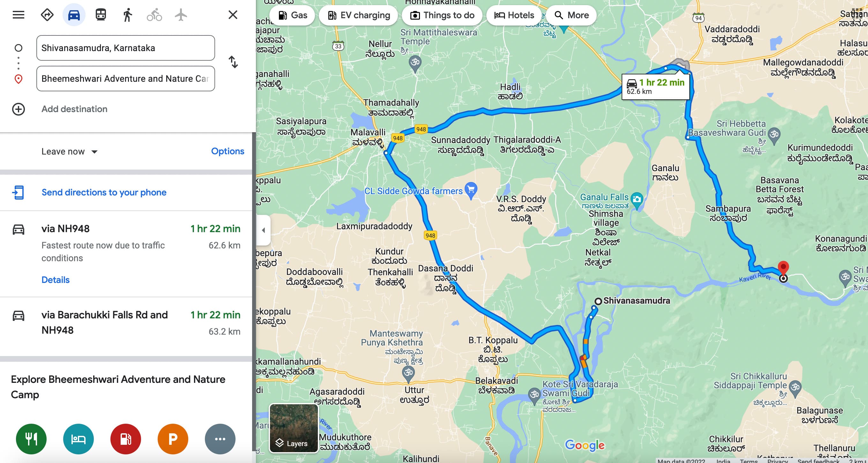Open the hamburger main menu
The image size is (868, 463).
point(18,15)
